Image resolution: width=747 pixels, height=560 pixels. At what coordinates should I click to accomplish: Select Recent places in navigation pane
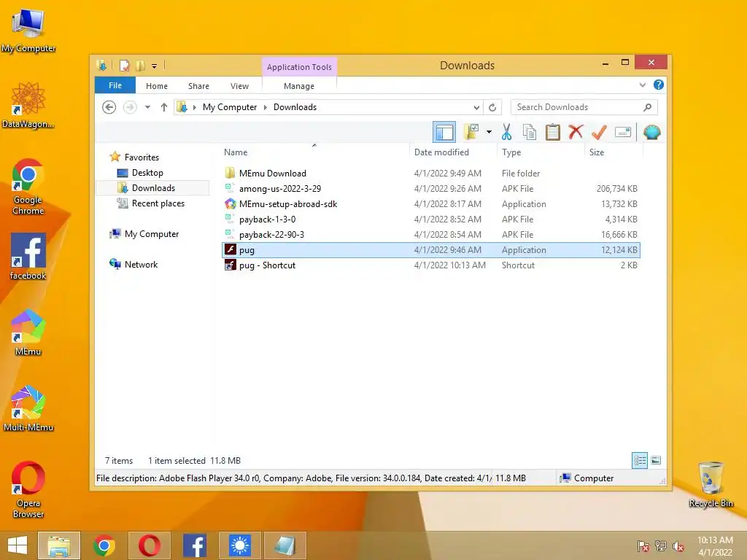click(x=158, y=203)
